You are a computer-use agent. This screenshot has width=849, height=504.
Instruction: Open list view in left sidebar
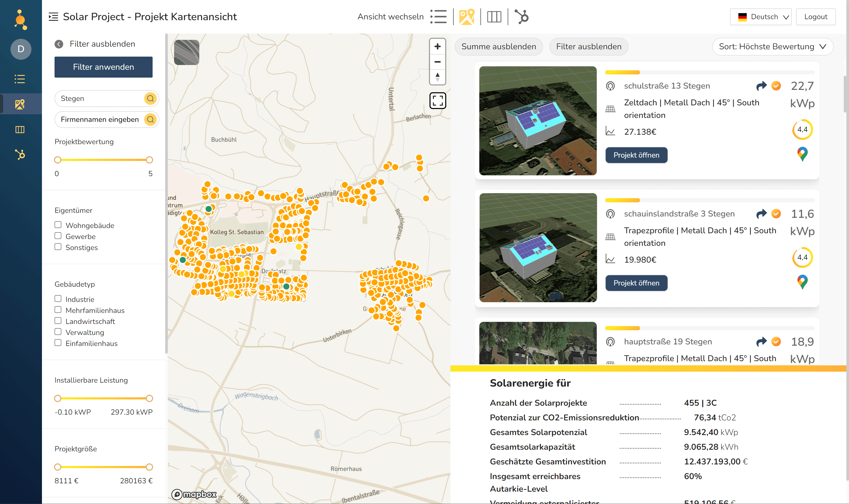tap(20, 79)
